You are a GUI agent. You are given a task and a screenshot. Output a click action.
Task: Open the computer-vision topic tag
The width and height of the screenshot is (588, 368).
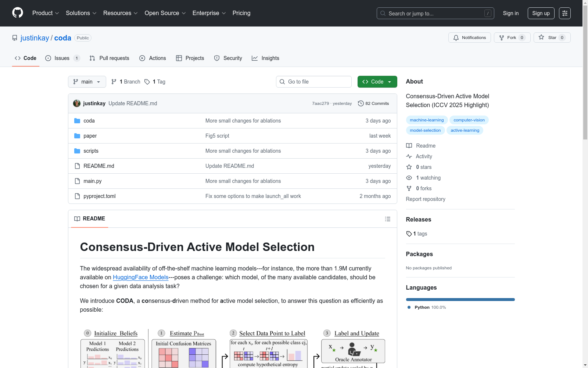coord(469,120)
